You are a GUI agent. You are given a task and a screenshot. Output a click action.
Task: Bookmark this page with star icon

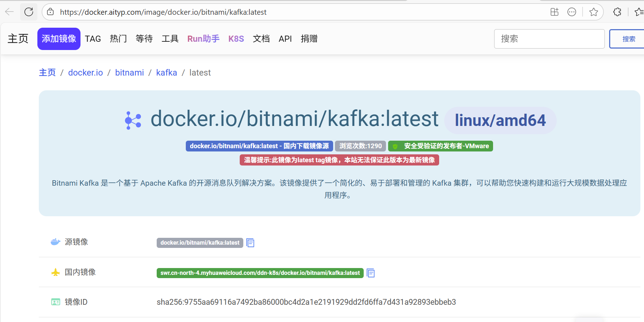(594, 12)
